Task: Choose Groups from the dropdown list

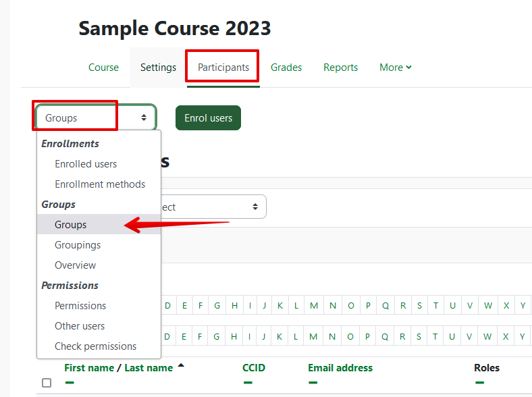Action: pos(71,225)
